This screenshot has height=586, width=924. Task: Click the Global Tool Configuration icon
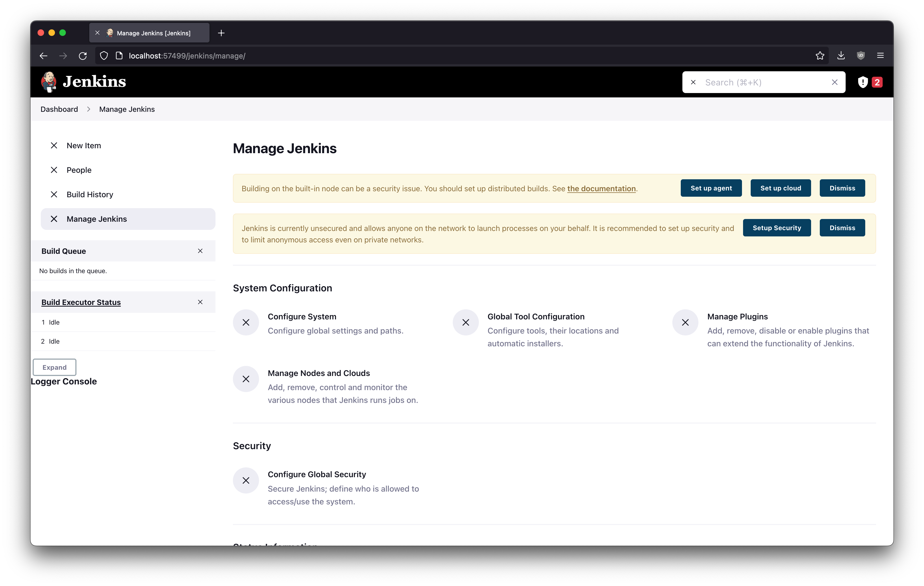(x=466, y=322)
